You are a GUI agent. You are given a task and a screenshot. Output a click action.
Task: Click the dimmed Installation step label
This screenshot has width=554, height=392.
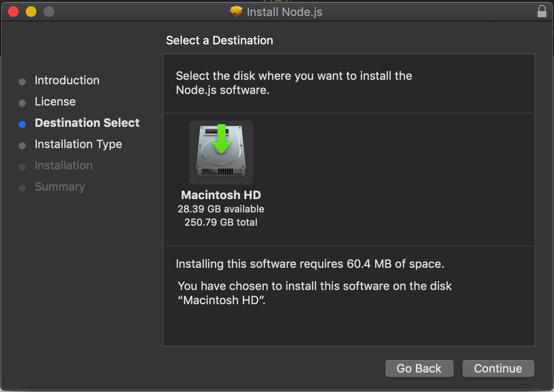click(63, 165)
